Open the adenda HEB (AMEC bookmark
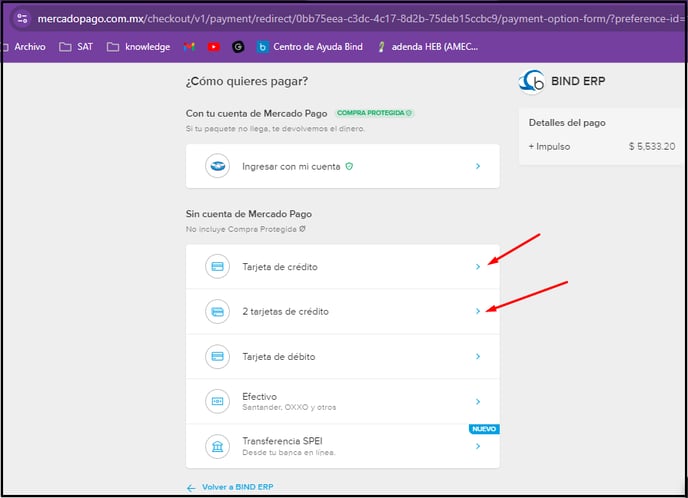 [428, 47]
